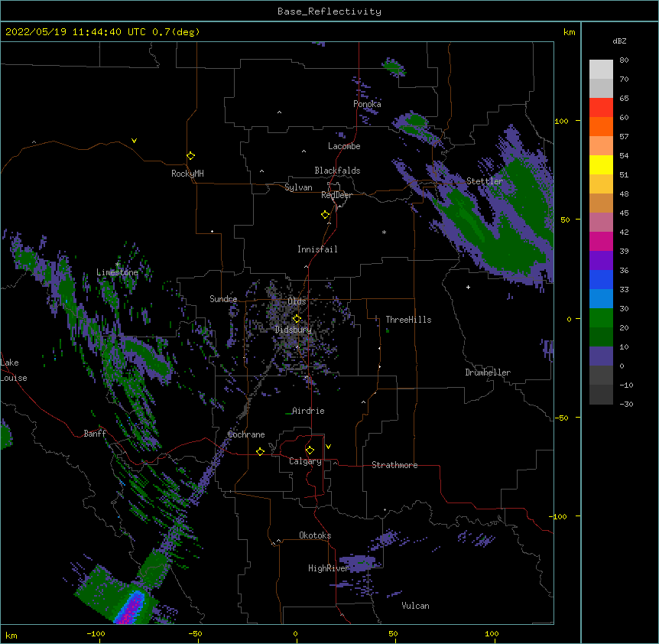Click the ThreeHills label

coord(408,320)
